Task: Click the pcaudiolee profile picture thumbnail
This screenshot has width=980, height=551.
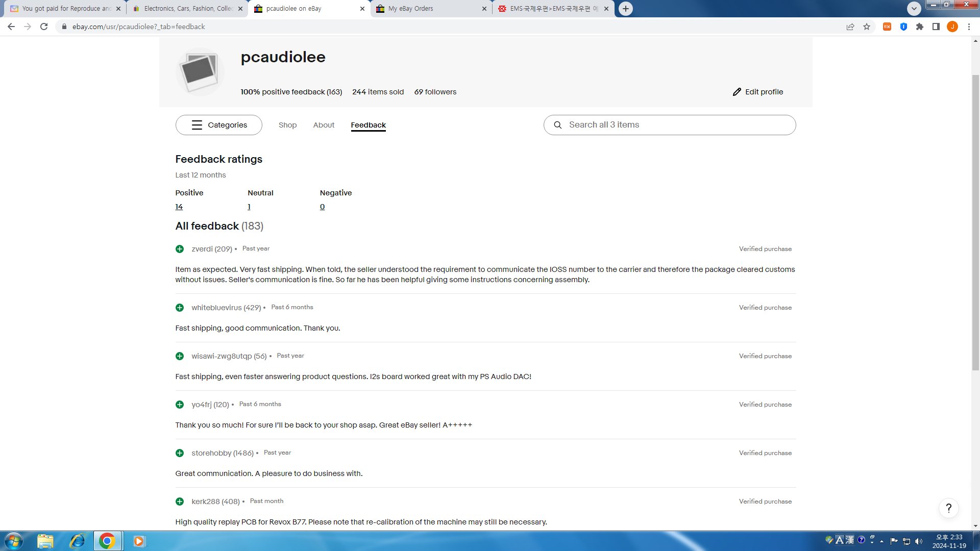Action: tap(200, 72)
